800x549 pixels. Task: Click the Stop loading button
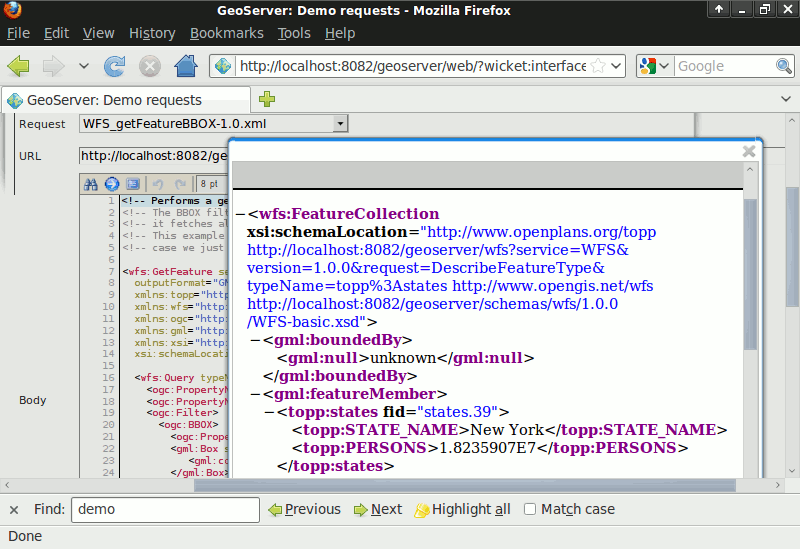(x=150, y=66)
